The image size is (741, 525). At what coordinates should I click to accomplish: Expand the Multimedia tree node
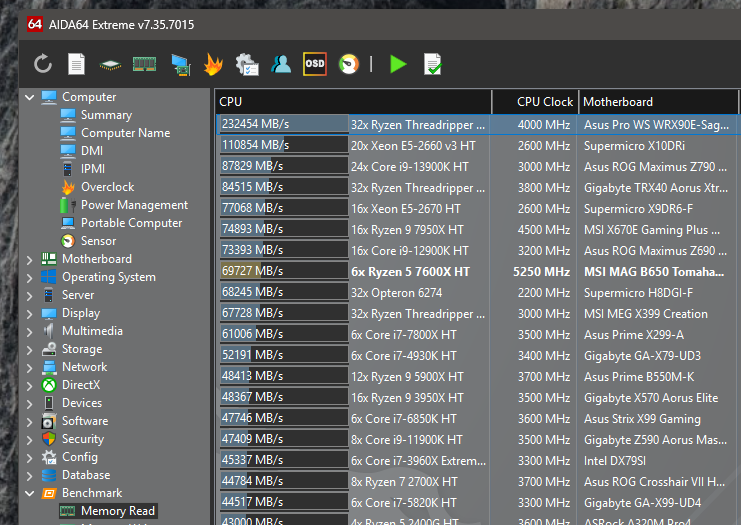[30, 331]
